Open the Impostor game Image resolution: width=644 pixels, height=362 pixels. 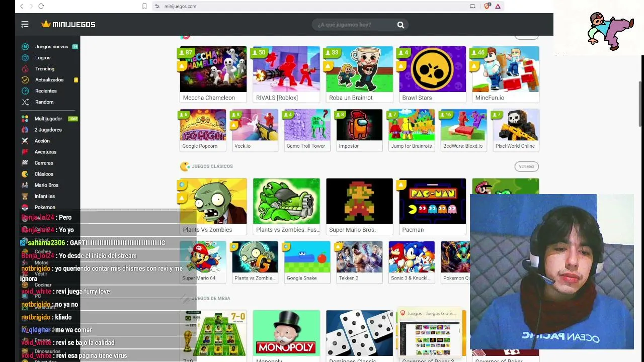(x=359, y=130)
